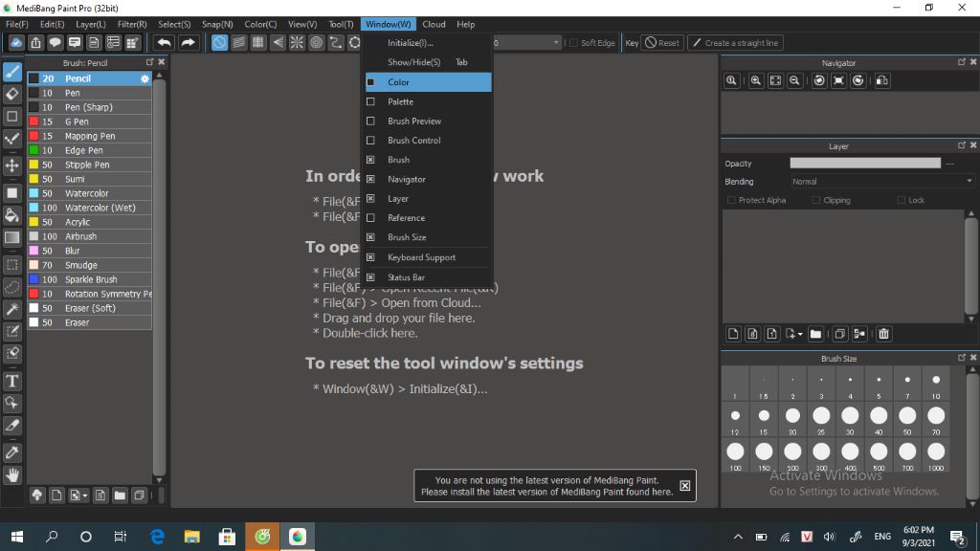This screenshot has height=551, width=980.
Task: Zoom out using Navigator panel
Action: pyautogui.click(x=794, y=80)
